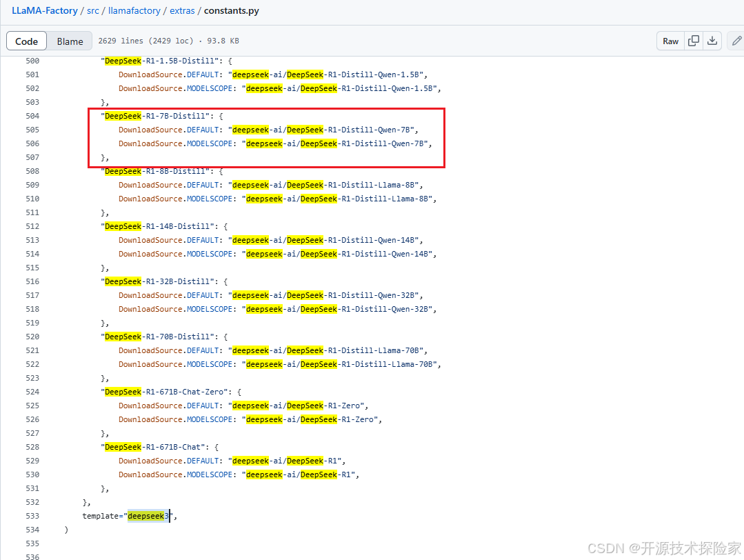Image resolution: width=744 pixels, height=560 pixels.
Task: Click deepseek-ai/DeepSeek-R1 string on line 530
Action: [299, 474]
